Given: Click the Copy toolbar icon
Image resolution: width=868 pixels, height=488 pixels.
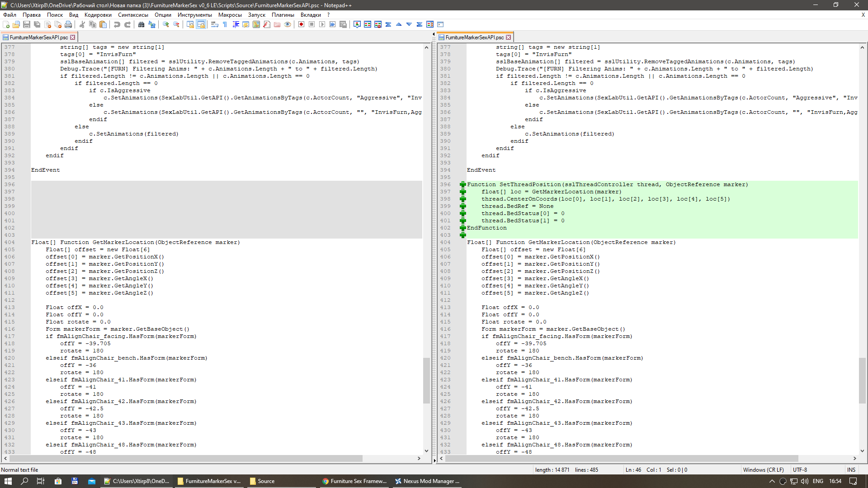Looking at the screenshot, I should (93, 24).
